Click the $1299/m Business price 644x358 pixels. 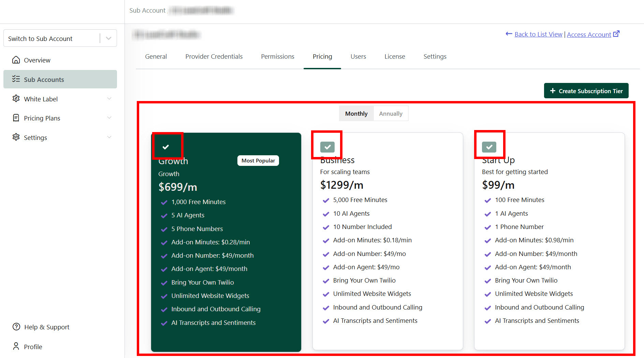pyautogui.click(x=342, y=185)
